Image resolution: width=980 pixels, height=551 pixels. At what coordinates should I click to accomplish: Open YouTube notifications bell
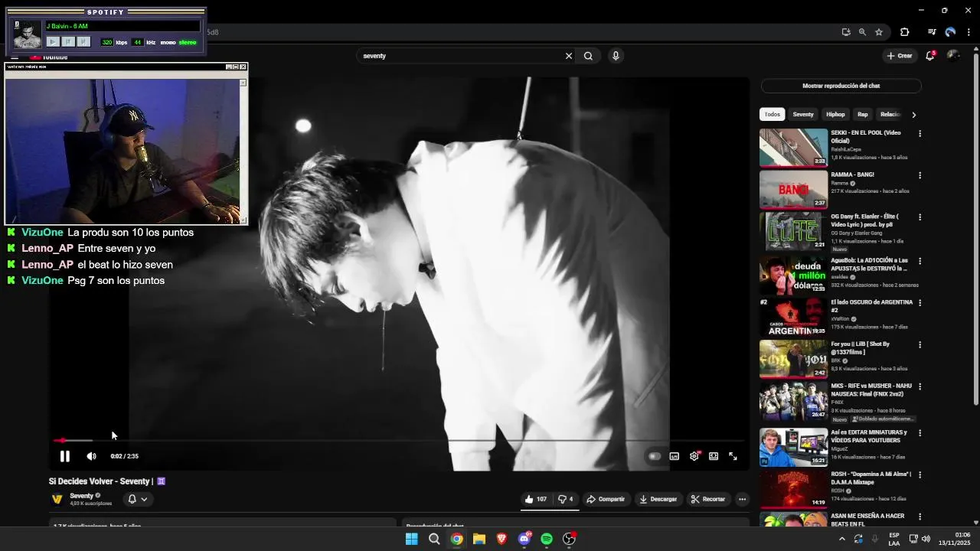(930, 55)
